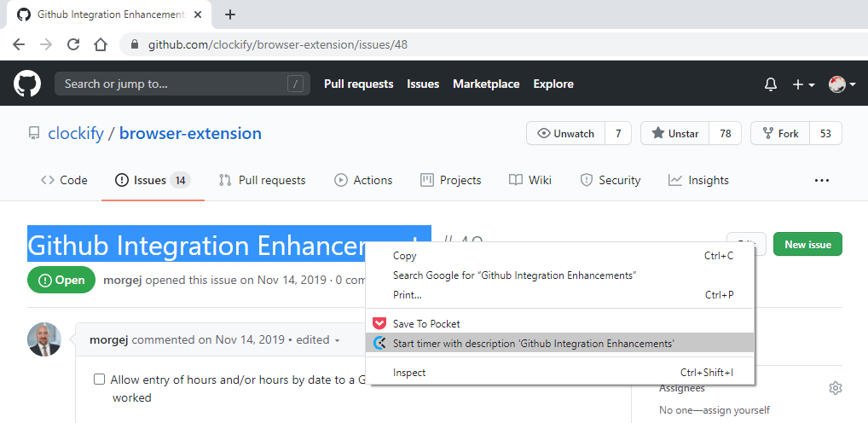Open morgej profile from issue header

[x=122, y=281]
